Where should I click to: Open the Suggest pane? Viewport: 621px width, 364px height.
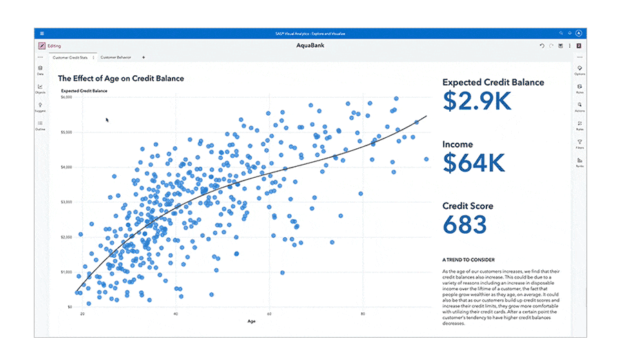[x=40, y=108]
